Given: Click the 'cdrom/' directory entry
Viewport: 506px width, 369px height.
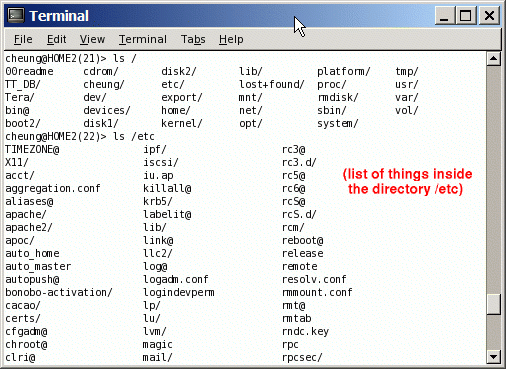Looking at the screenshot, I should click(x=101, y=71).
